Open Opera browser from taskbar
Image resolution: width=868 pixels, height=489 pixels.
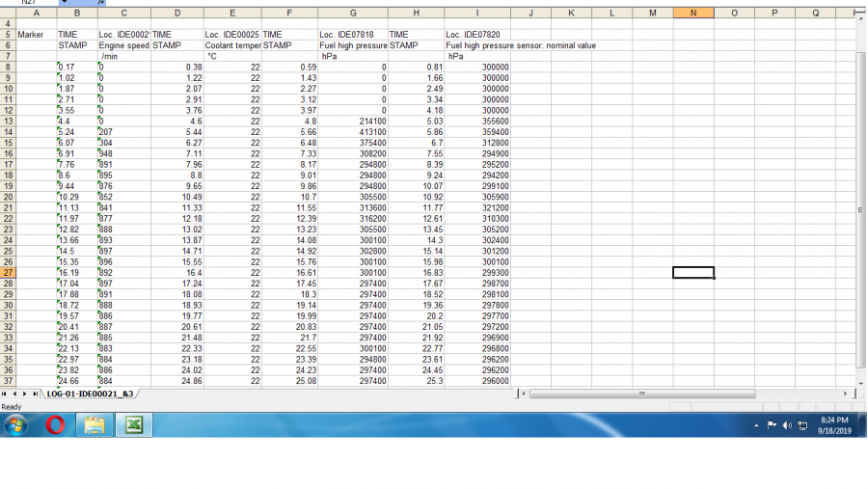55,424
